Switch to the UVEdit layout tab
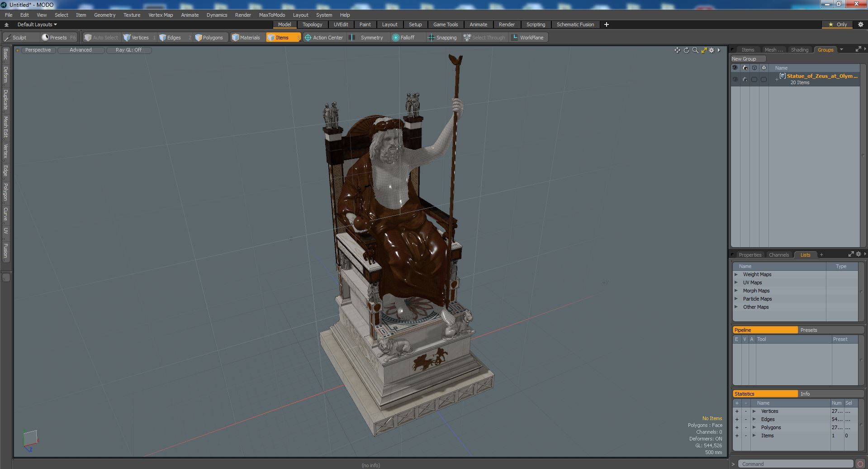868x469 pixels. coord(341,24)
